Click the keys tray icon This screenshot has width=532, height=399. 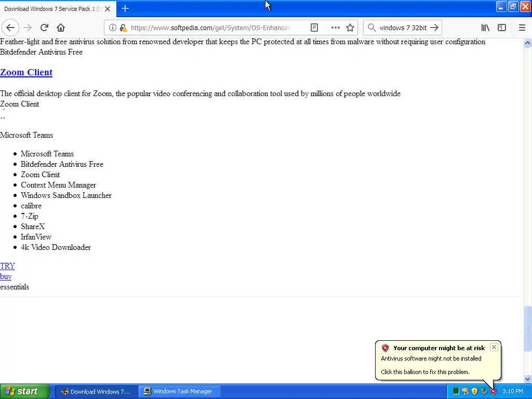coord(465,392)
